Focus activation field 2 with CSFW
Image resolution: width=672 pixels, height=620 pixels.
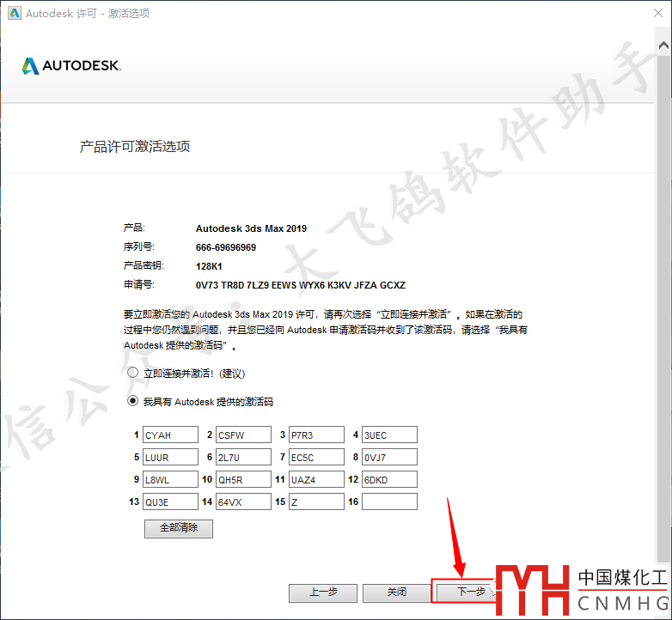[x=243, y=435]
